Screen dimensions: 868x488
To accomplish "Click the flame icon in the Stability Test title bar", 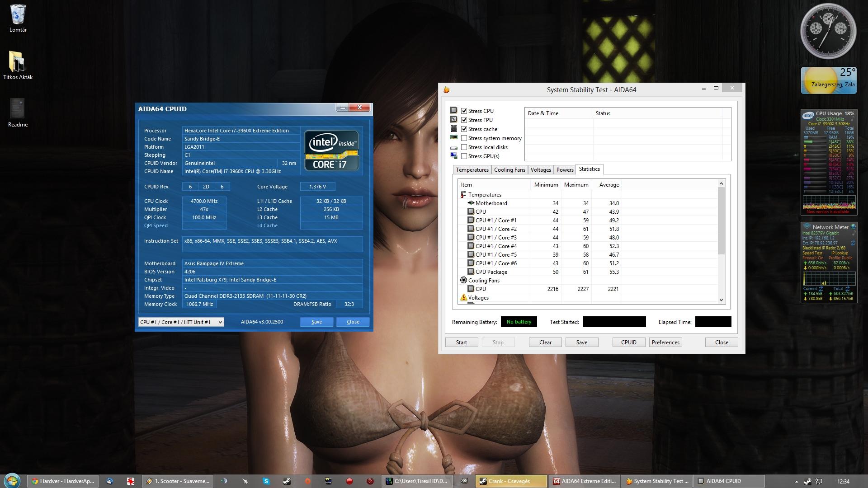I will click(x=446, y=89).
